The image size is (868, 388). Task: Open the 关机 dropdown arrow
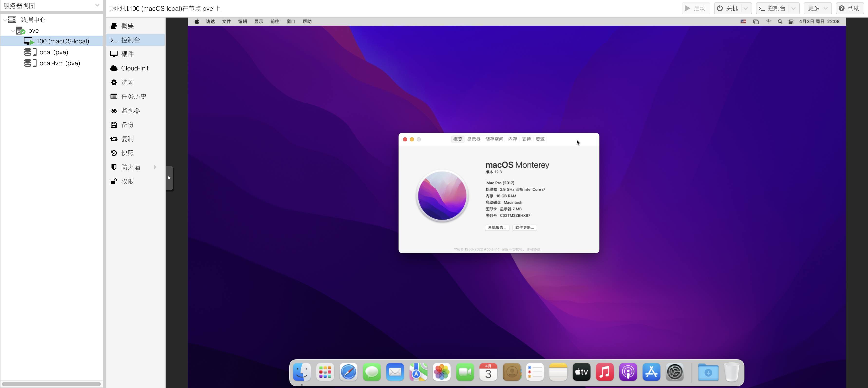coord(746,9)
